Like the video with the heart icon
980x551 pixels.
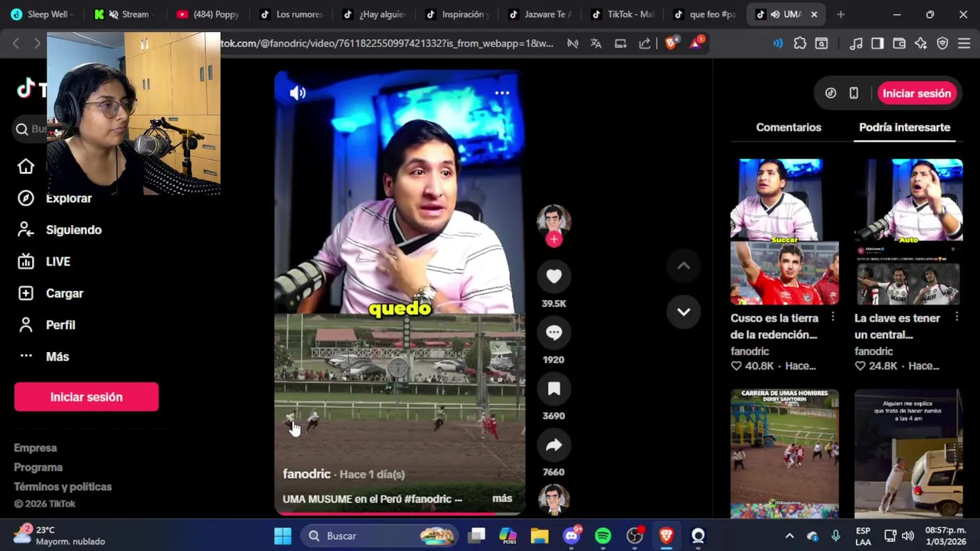pos(554,276)
